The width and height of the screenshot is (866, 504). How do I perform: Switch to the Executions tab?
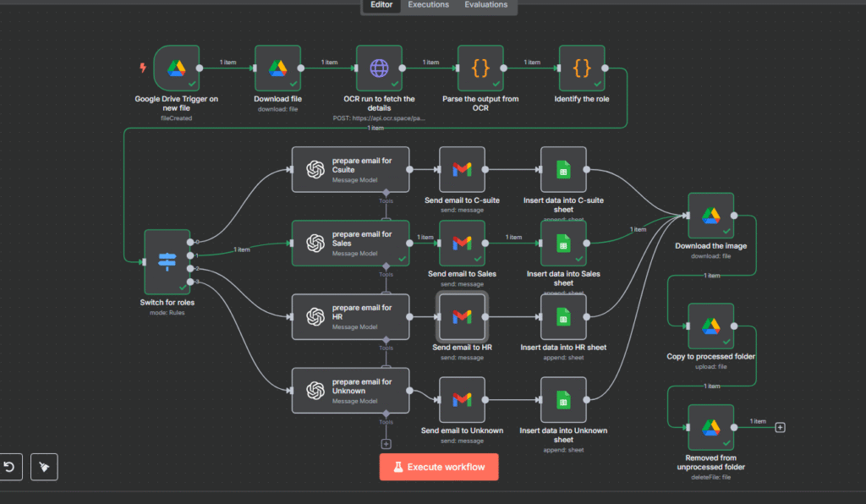click(428, 5)
